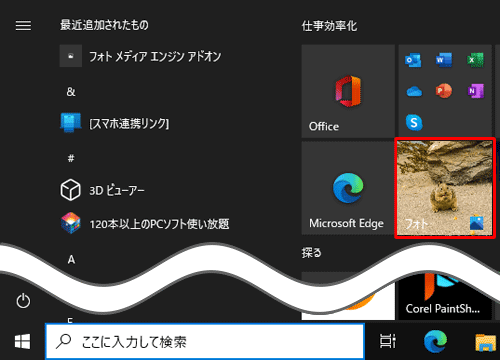Click the 仕事効率化 group title
This screenshot has height=360, width=500.
click(329, 26)
